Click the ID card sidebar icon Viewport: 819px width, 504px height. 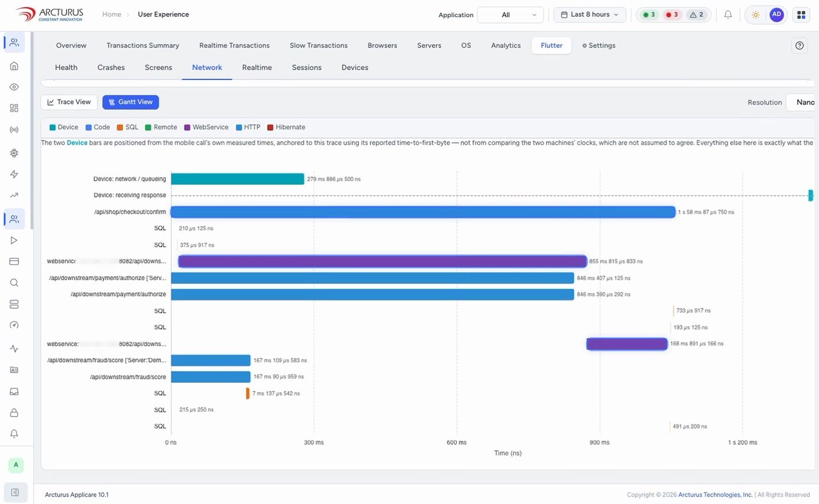point(14,370)
